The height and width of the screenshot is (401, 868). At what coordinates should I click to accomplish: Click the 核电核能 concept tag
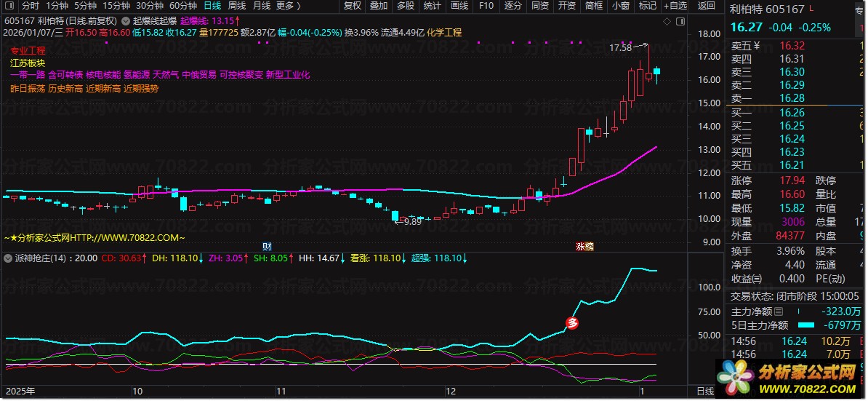coord(103,76)
